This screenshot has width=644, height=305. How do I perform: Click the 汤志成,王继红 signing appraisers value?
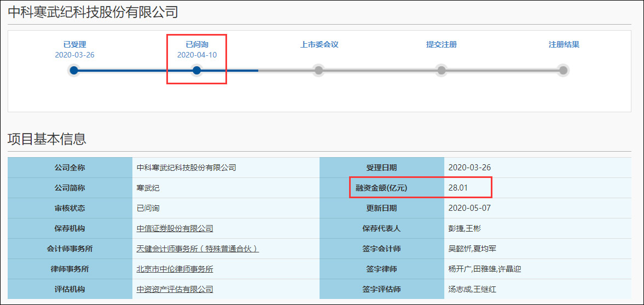473,289
